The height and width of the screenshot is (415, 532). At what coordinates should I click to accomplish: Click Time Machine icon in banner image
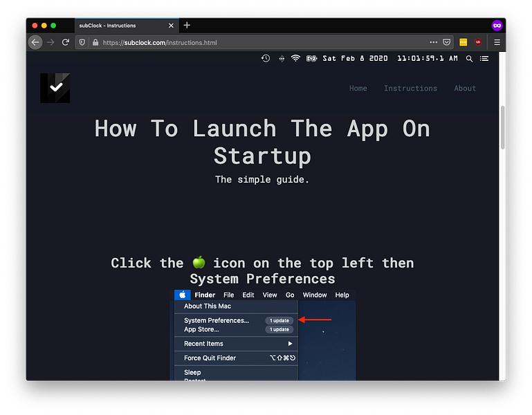pyautogui.click(x=266, y=58)
